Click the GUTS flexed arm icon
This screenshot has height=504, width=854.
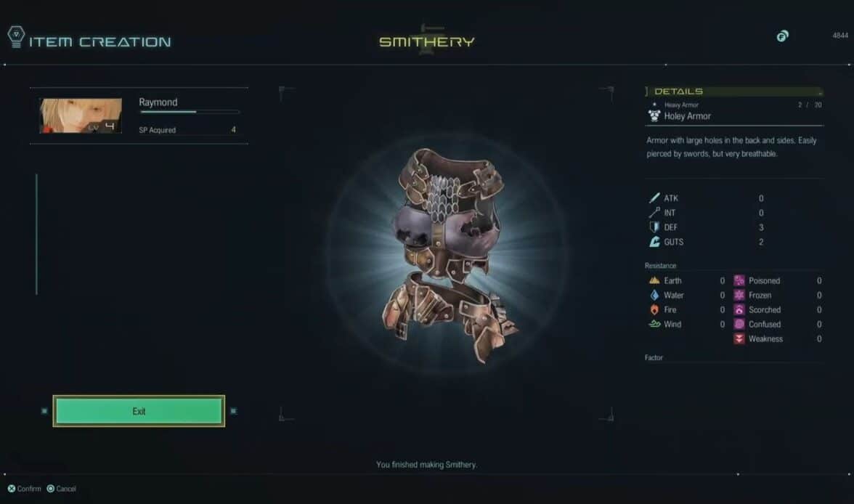[x=654, y=242]
